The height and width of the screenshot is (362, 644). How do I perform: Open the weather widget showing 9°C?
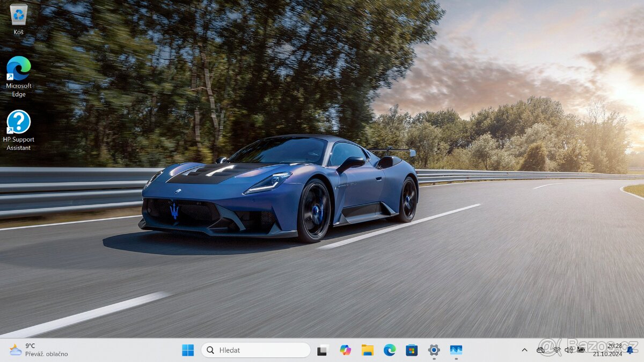[x=38, y=350]
